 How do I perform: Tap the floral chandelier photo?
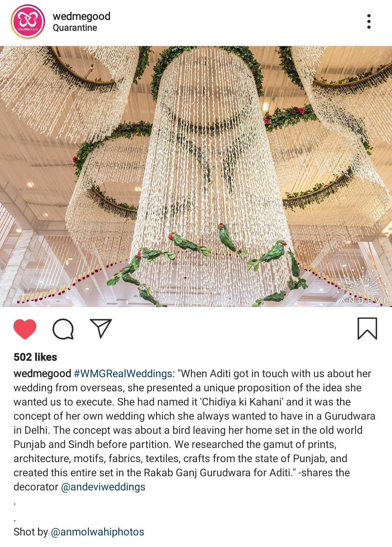196,176
